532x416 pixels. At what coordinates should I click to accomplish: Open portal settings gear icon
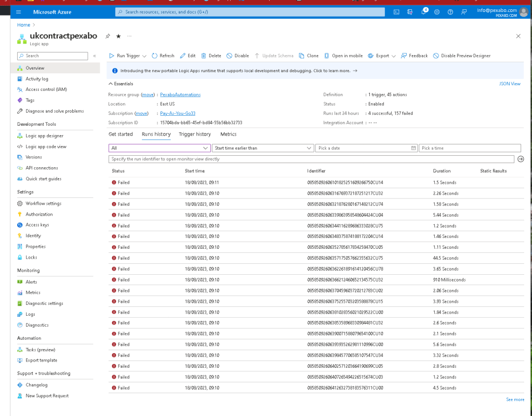click(x=437, y=12)
